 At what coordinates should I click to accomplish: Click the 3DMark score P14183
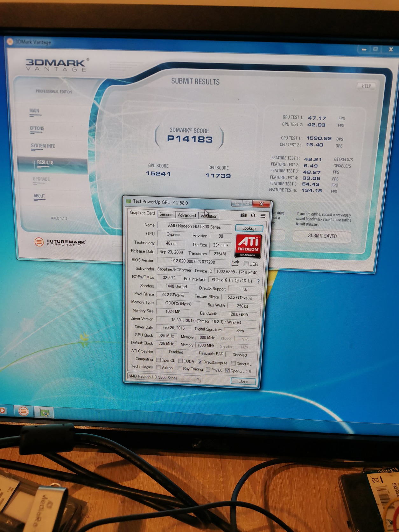point(190,139)
